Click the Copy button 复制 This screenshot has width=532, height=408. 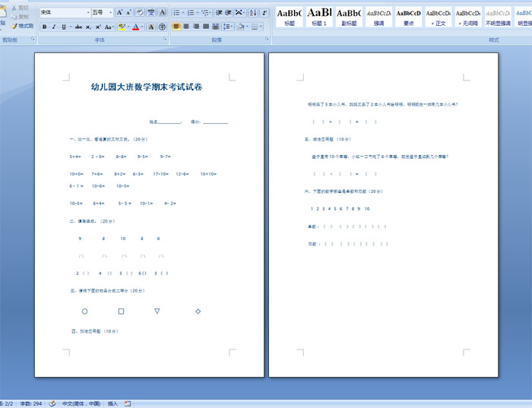tap(21, 17)
